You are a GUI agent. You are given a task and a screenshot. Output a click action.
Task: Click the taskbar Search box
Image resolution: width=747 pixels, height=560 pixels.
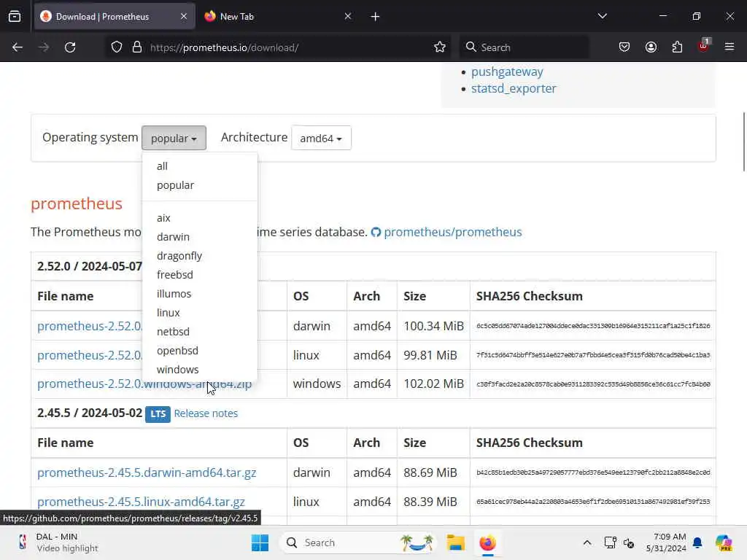pyautogui.click(x=360, y=542)
